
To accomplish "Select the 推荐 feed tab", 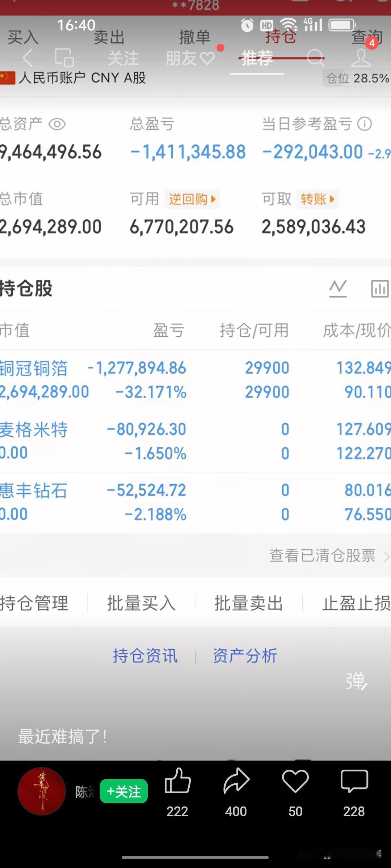I will [x=257, y=59].
